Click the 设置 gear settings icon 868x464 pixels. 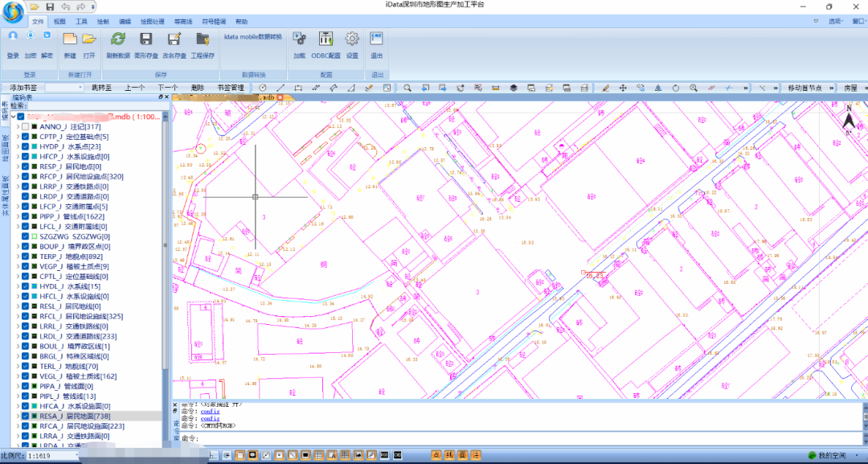[x=352, y=39]
